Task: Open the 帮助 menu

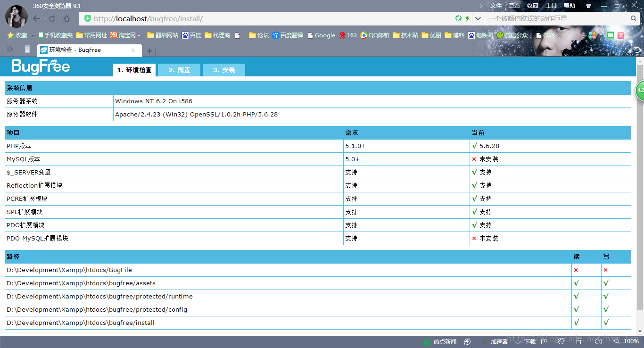Action: (570, 6)
